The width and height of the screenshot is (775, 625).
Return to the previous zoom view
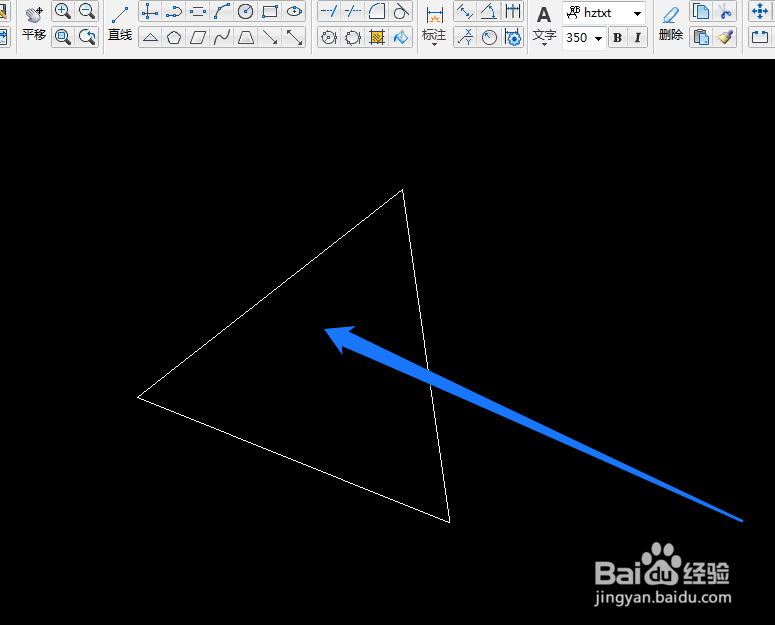coord(87,37)
